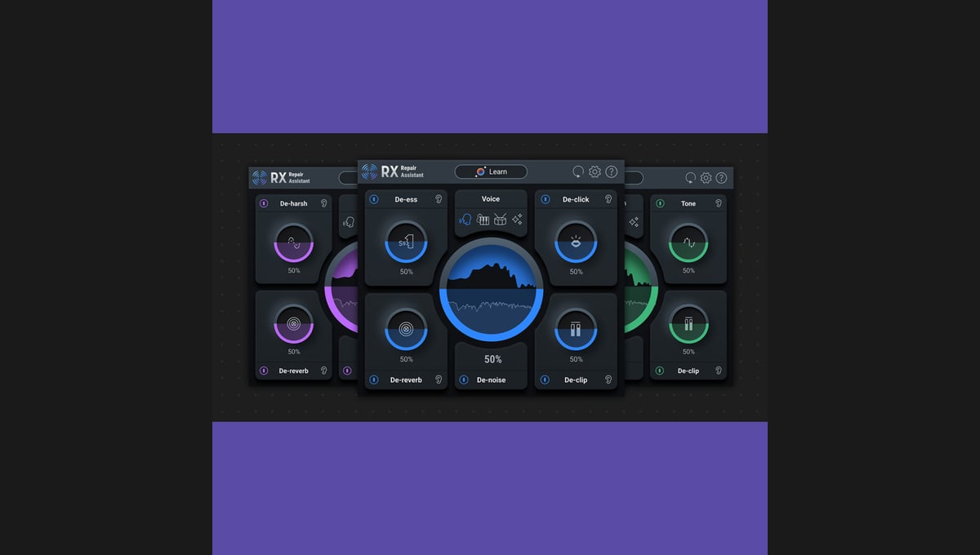
Task: Click the Voice label in the front window
Action: click(491, 199)
